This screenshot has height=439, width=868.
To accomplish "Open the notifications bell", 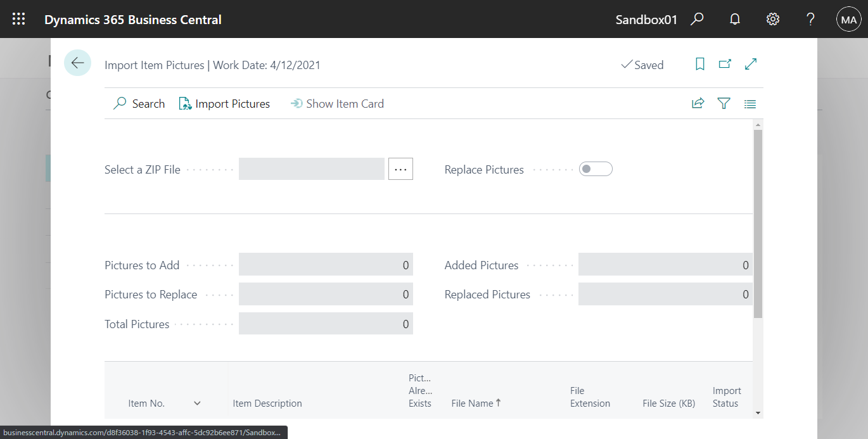I will click(x=734, y=19).
